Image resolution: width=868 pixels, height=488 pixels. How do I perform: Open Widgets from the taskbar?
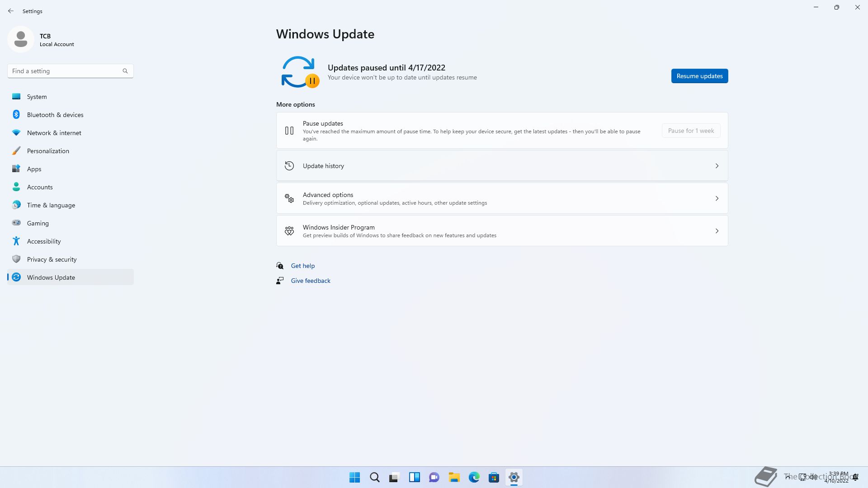pyautogui.click(x=415, y=477)
